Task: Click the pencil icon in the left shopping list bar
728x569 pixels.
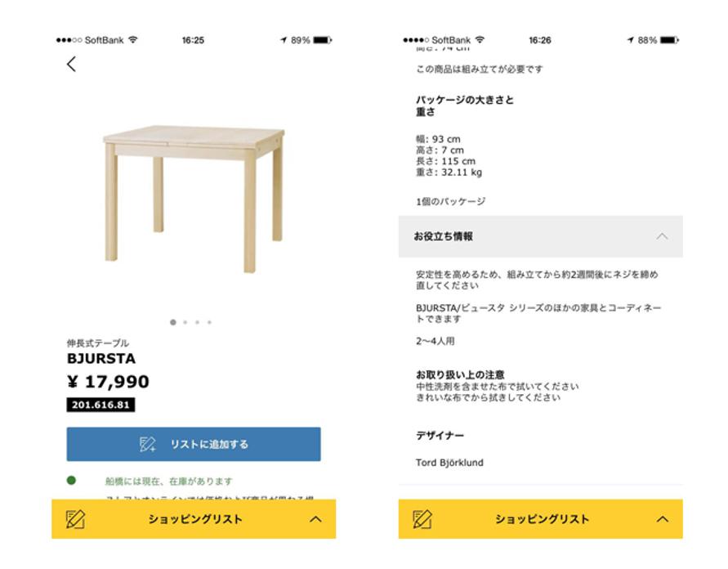Action: point(76,519)
